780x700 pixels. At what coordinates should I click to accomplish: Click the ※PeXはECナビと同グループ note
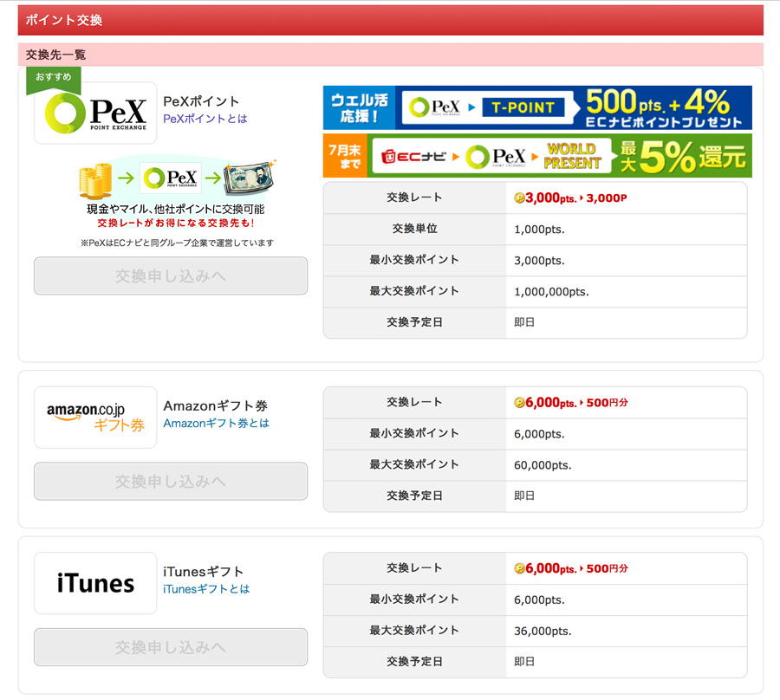click(x=177, y=243)
